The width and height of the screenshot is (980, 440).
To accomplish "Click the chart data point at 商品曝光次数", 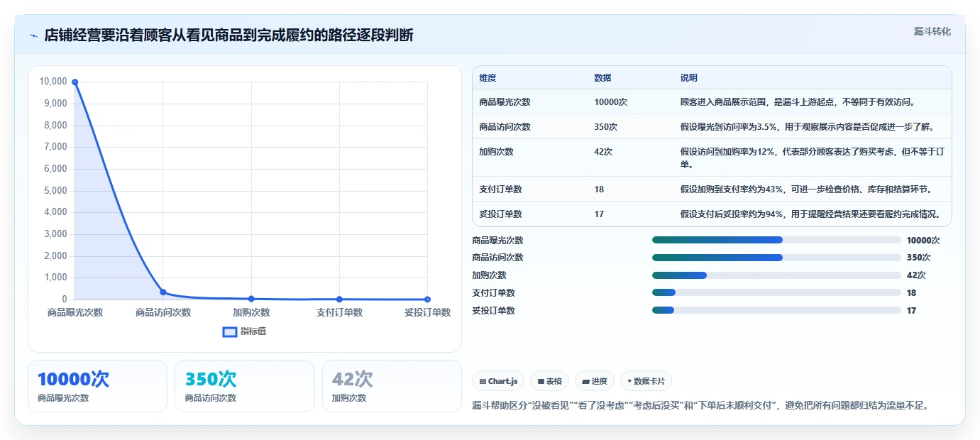I will 75,82.
